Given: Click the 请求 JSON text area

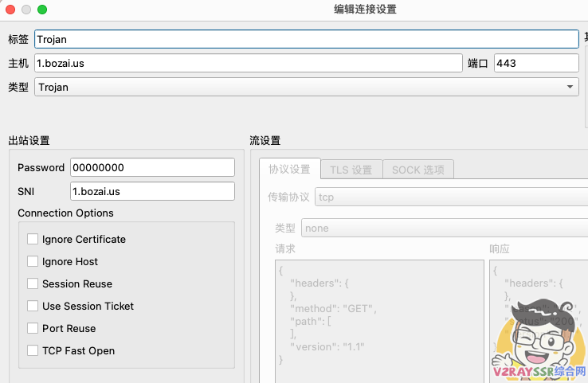Looking at the screenshot, I should click(x=379, y=321).
